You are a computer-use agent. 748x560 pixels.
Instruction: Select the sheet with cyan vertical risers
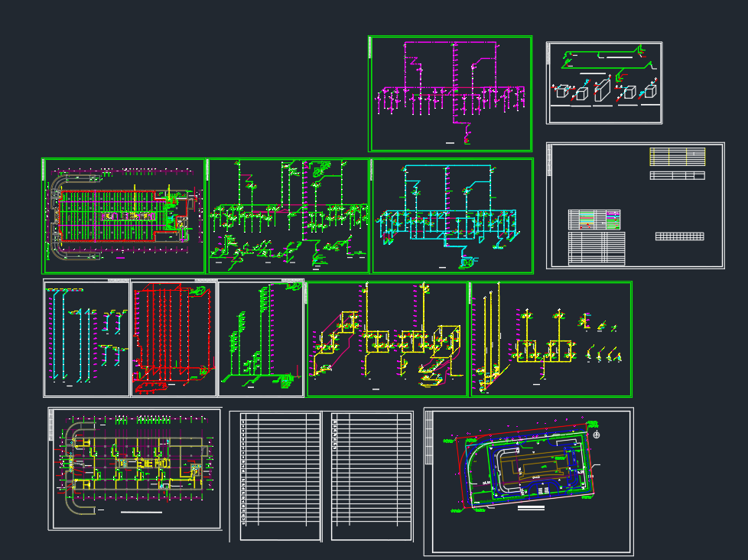tap(86, 338)
